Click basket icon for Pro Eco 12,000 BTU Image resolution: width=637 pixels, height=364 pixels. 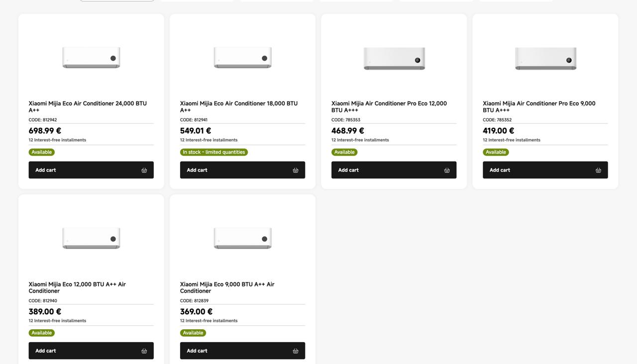446,170
